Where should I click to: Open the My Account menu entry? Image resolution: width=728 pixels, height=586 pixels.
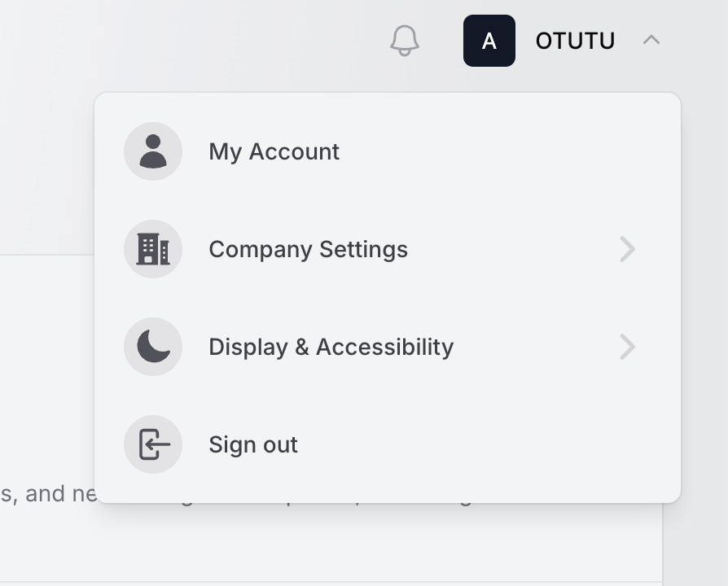point(274,152)
